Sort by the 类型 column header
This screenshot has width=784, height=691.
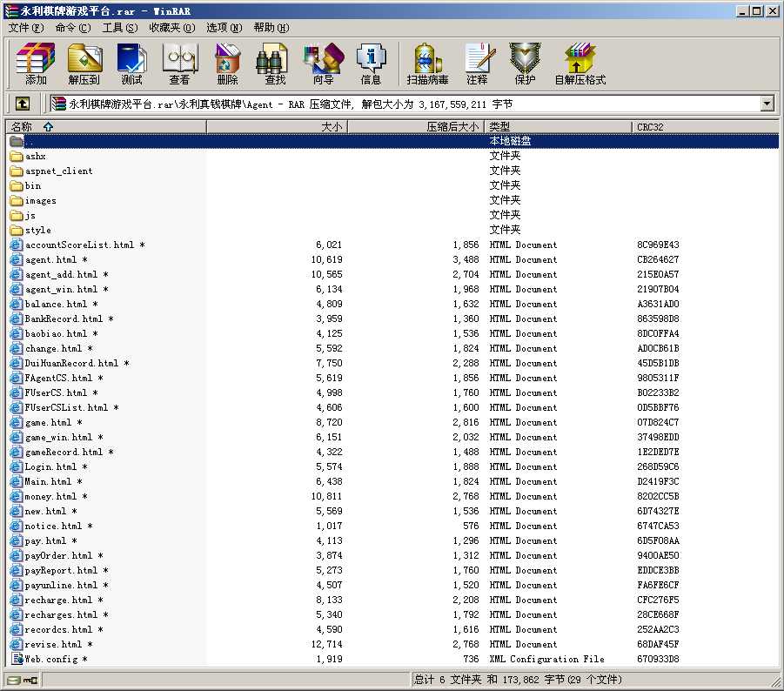(x=558, y=127)
